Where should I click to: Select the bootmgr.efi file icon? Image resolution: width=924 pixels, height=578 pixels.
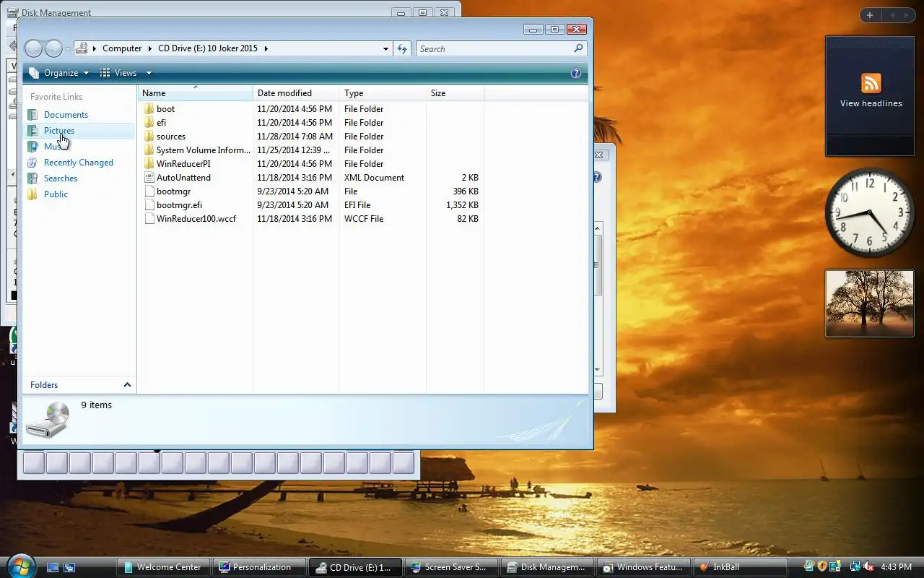(149, 205)
